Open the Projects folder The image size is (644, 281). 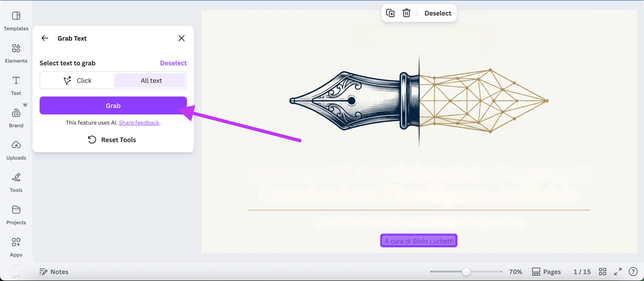tap(16, 215)
